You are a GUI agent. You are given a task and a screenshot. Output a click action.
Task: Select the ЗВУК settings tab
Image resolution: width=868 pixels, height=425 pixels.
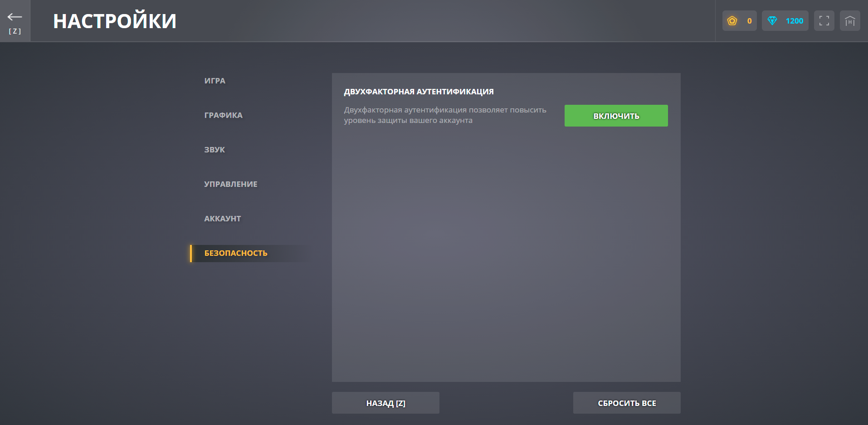215,150
